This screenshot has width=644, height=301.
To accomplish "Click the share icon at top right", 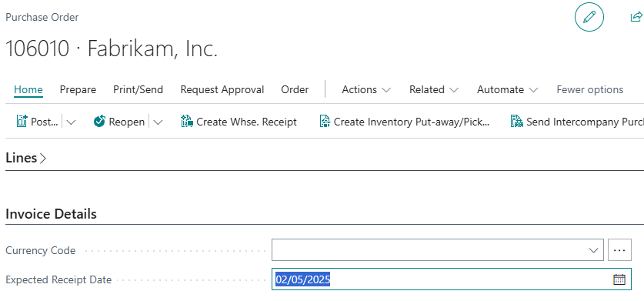I will click(636, 17).
